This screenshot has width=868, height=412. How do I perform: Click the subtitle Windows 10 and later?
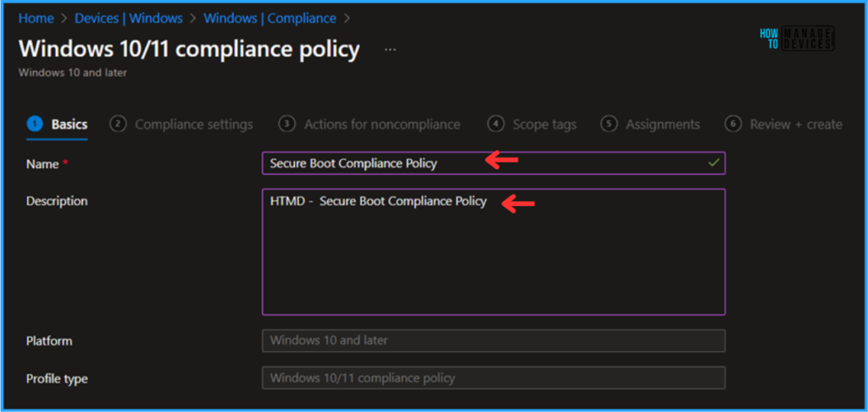[x=73, y=73]
